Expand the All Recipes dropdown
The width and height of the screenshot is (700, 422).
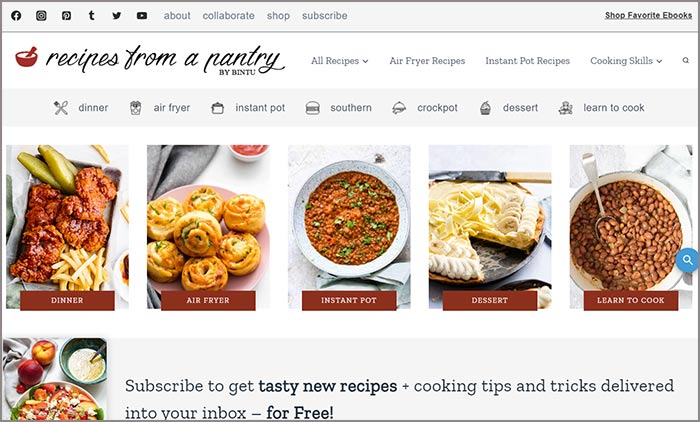tap(340, 61)
